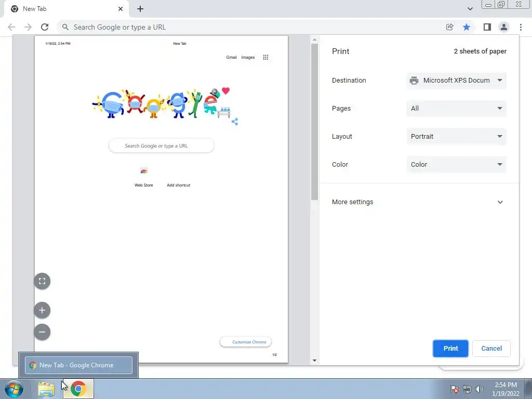Click the preview's Google search box
532x399 pixels.
coord(162,146)
